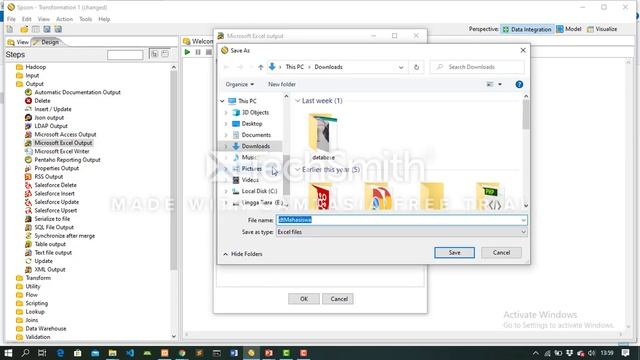This screenshot has width=640, height=360.
Task: Open the Edge browser taskbar icon
Action: [60, 353]
